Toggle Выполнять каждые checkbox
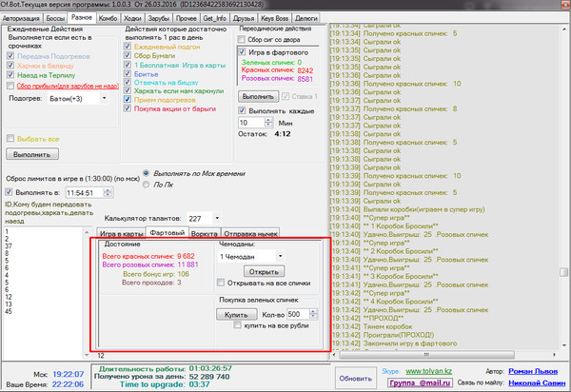This screenshot has width=571, height=392. [242, 110]
